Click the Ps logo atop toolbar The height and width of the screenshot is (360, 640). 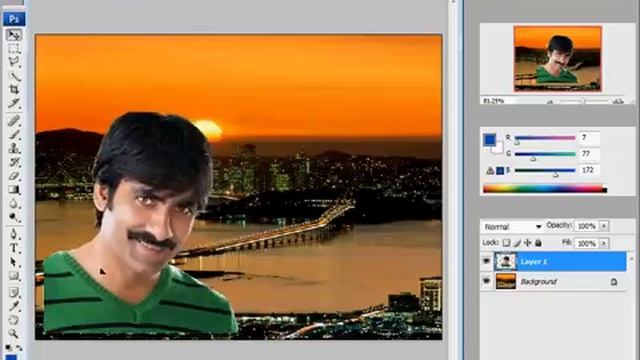tap(14, 19)
